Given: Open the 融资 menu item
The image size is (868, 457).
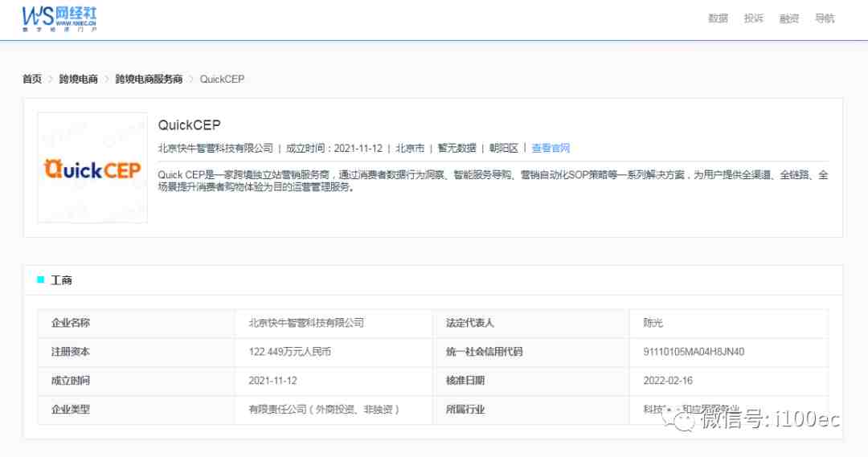Looking at the screenshot, I should 789,18.
